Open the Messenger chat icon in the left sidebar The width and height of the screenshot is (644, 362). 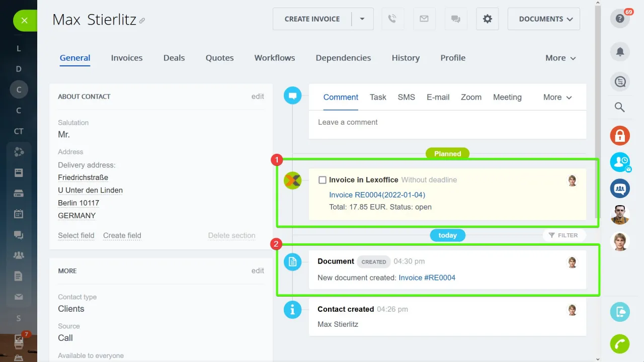point(19,234)
